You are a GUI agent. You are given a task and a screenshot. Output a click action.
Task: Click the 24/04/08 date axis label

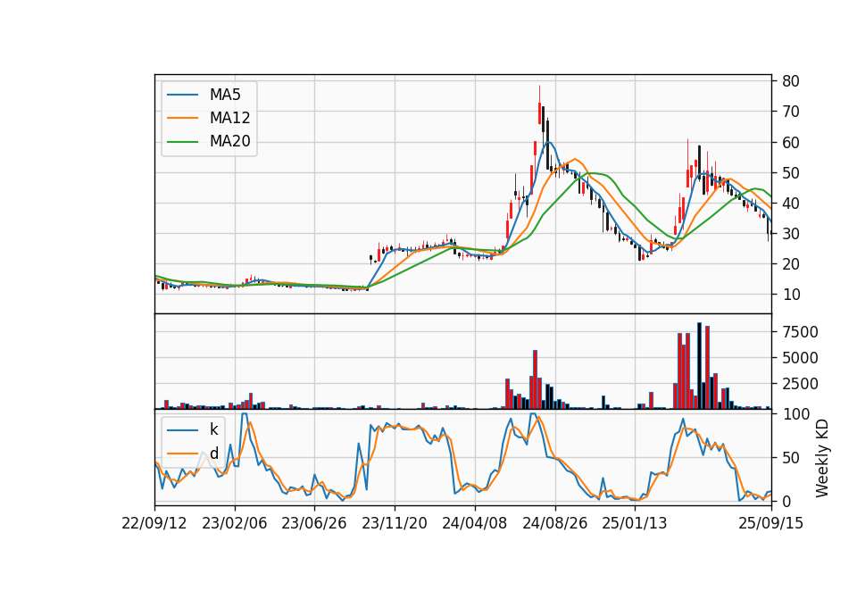point(474,523)
